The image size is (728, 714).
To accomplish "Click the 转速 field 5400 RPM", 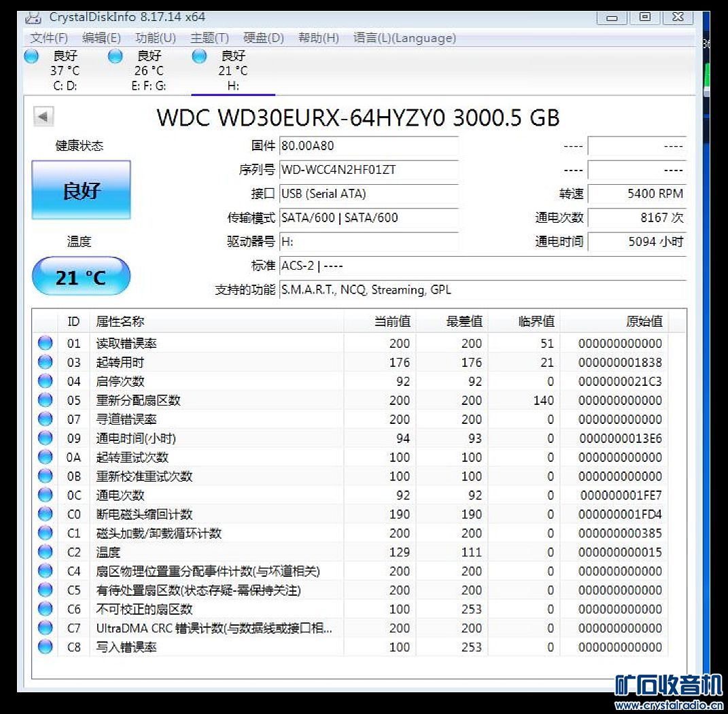I will pyautogui.click(x=637, y=194).
